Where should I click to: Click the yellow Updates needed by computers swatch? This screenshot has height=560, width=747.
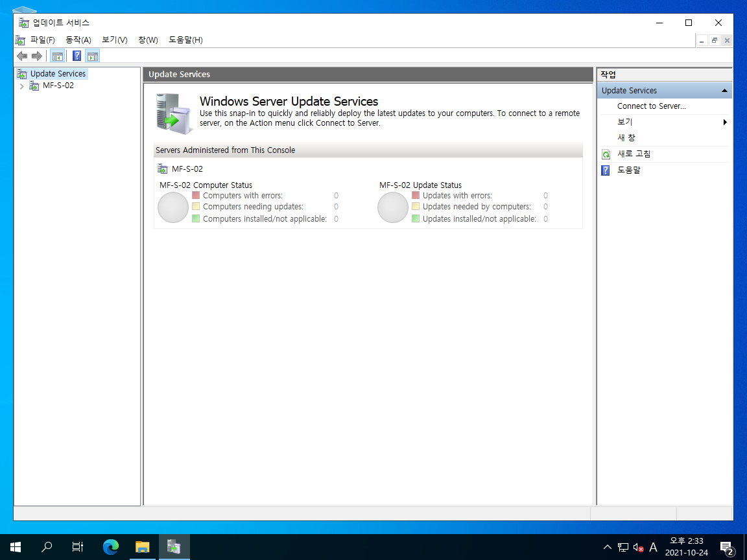pos(416,206)
